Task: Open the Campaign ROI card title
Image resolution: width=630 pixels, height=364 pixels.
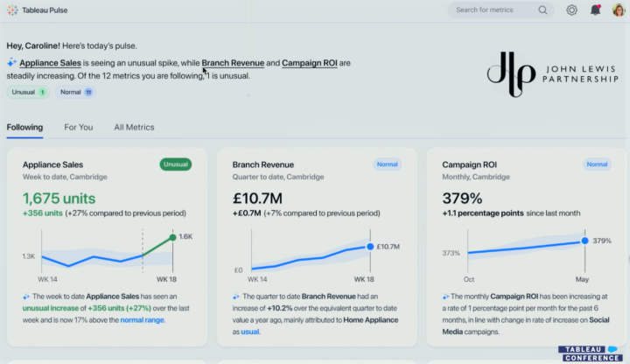Action: pyautogui.click(x=469, y=164)
